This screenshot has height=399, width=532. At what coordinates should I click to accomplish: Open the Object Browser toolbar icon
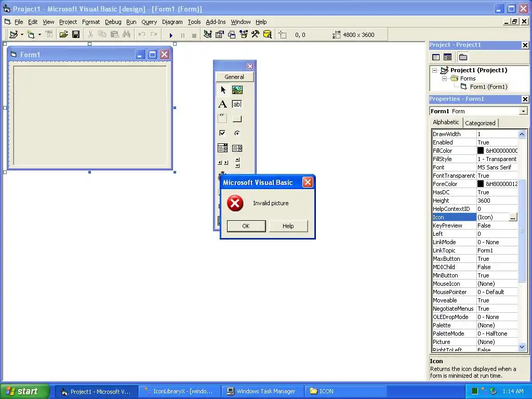(x=244, y=34)
